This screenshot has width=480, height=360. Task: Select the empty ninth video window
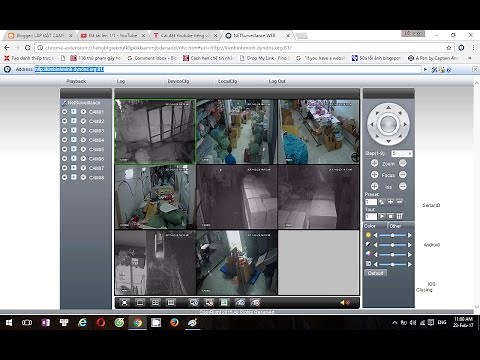[x=319, y=263]
